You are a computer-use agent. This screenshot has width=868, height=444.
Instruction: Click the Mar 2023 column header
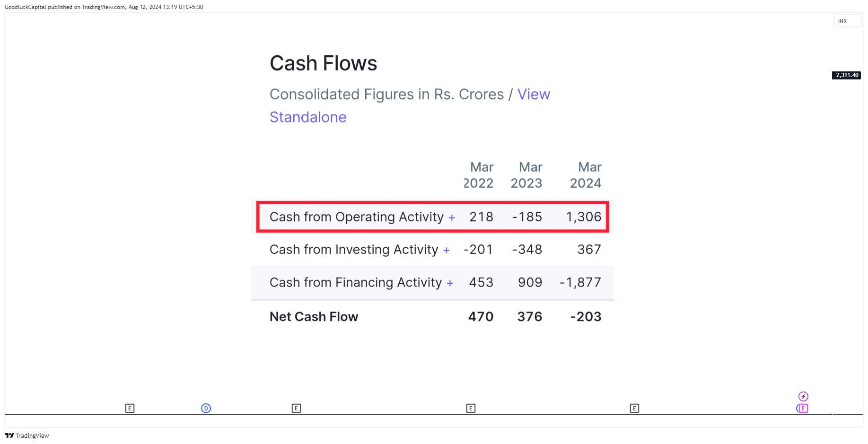pos(526,175)
